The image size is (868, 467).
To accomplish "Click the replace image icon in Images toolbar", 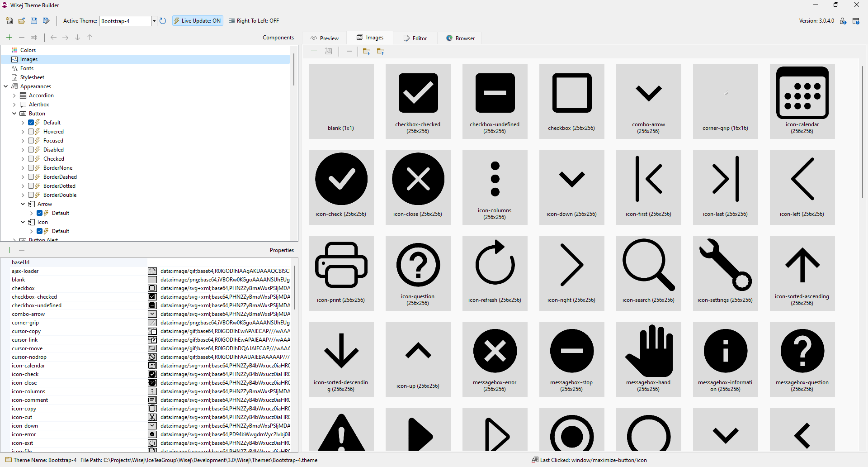I will (x=329, y=51).
